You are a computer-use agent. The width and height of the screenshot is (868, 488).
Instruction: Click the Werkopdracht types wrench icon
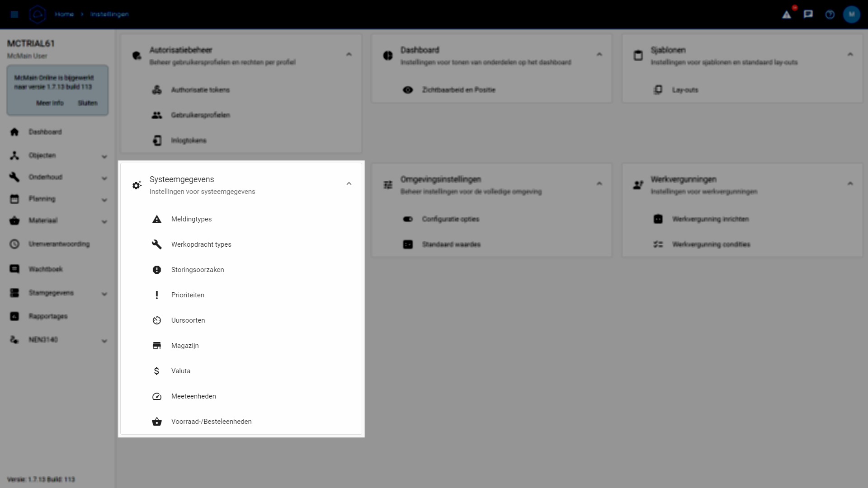point(156,244)
